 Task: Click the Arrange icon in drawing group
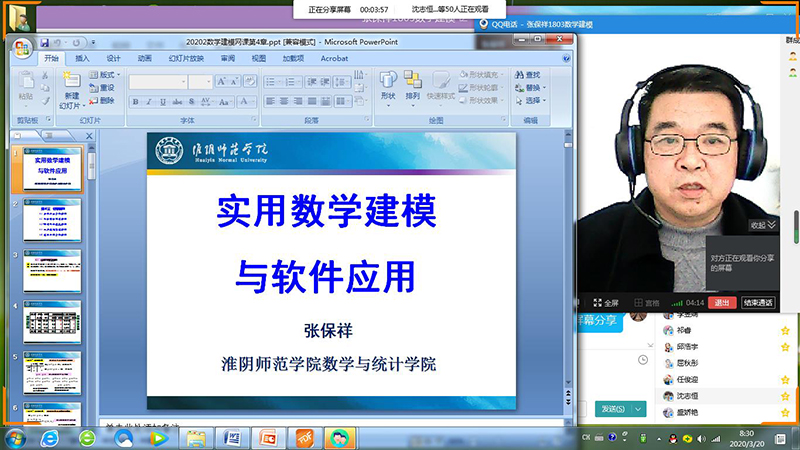(x=413, y=84)
